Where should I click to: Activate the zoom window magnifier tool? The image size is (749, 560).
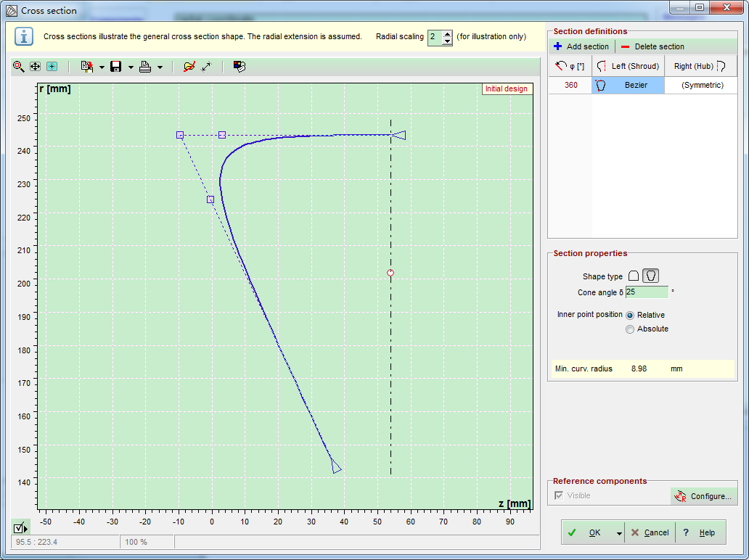click(19, 66)
